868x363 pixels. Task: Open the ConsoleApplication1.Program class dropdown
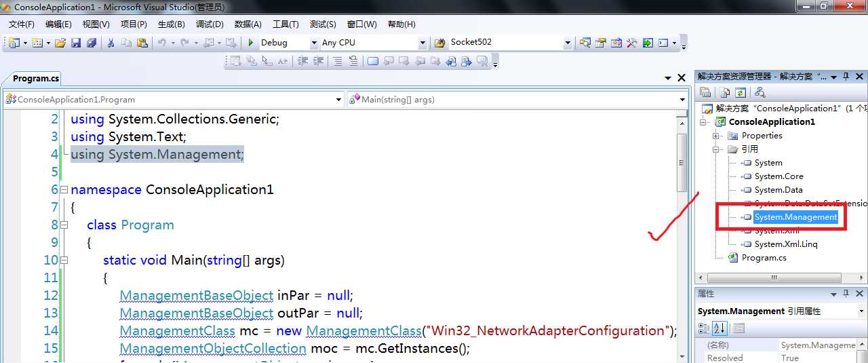click(x=339, y=100)
